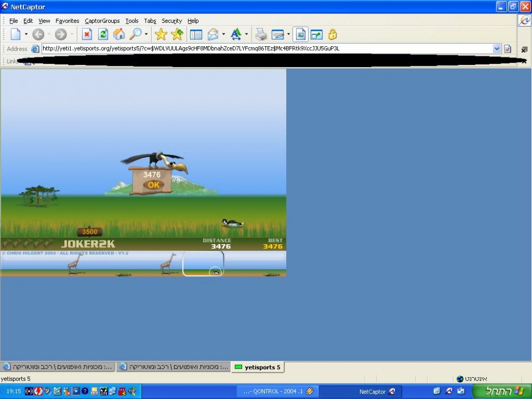Open the Forward button history dropdown
532x399 pixels.
[72, 34]
